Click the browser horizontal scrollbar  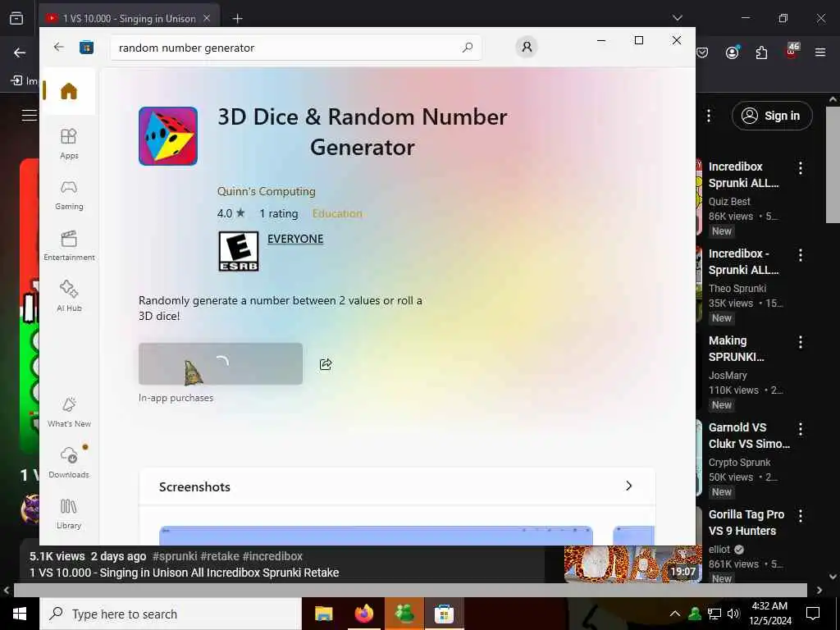(410, 590)
